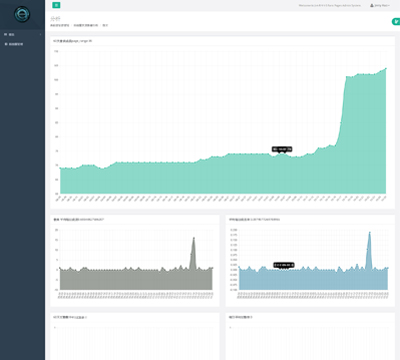Click the second sidebar item's icon
Image resolution: width=400 pixels, height=360 pixels.
coord(5,44)
